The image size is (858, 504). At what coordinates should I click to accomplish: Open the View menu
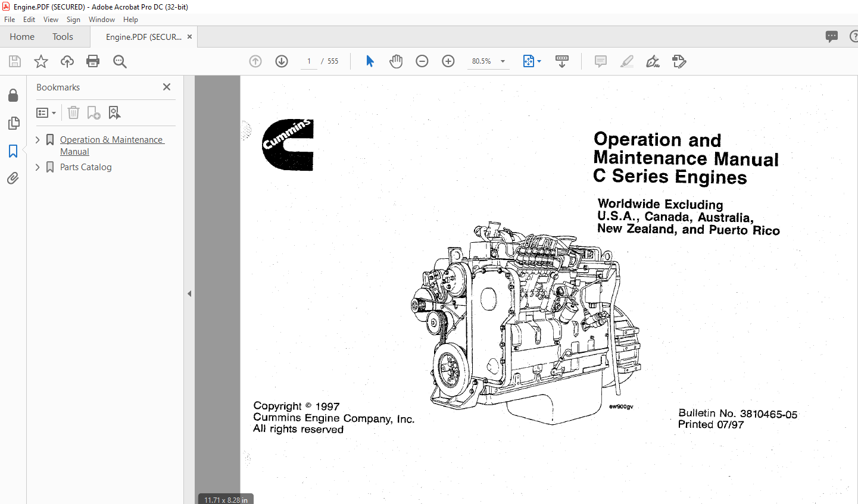click(51, 20)
